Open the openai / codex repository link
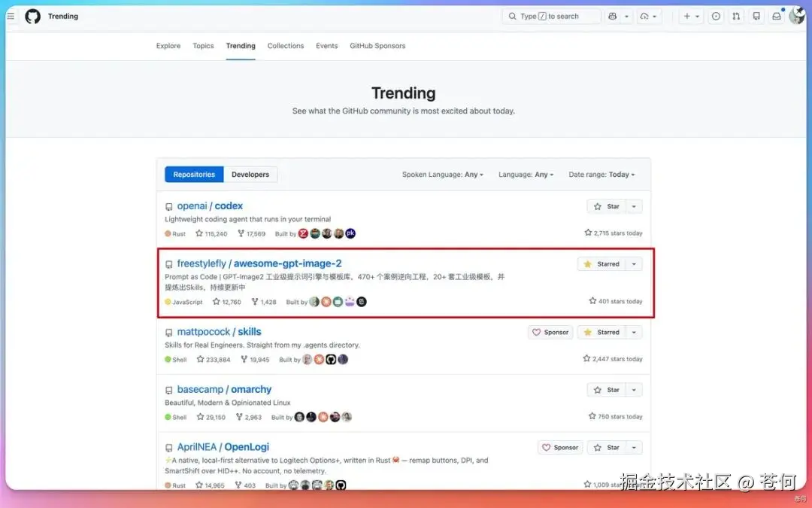The width and height of the screenshot is (812, 508). [x=210, y=205]
